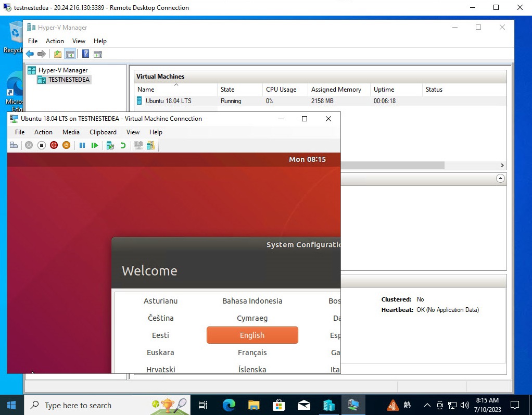Screen dimensions: 532x415
Task: Select Français language option
Action: point(252,353)
